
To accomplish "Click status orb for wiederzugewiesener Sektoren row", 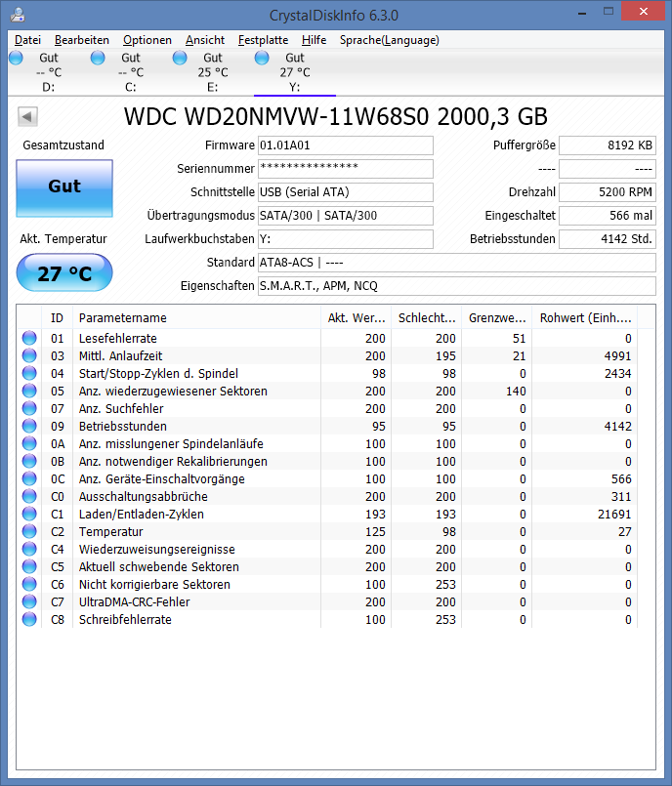I will click(29, 391).
